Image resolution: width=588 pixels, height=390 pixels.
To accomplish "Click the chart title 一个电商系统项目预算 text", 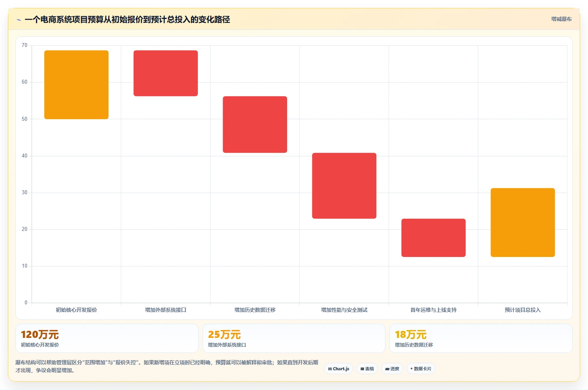I will click(127, 19).
